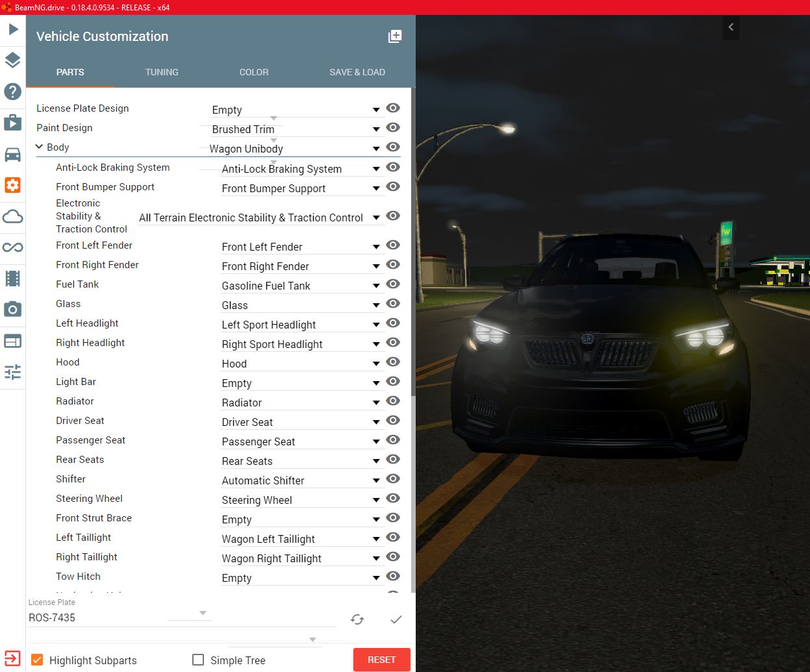
Task: Enable the Simple Tree checkbox
Action: [198, 660]
